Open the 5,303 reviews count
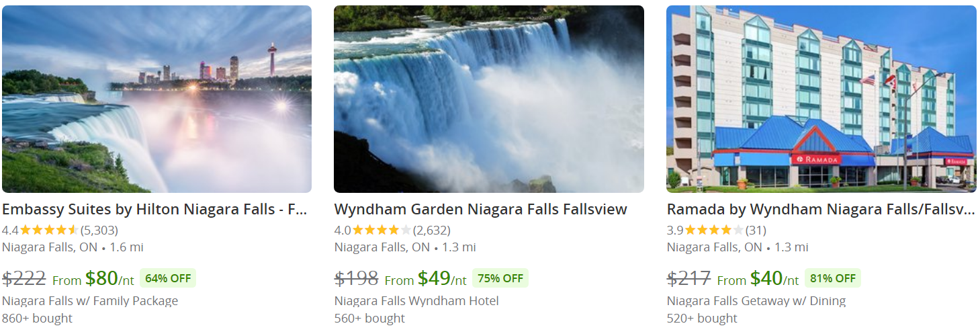This screenshot has width=980, height=334. click(x=99, y=230)
